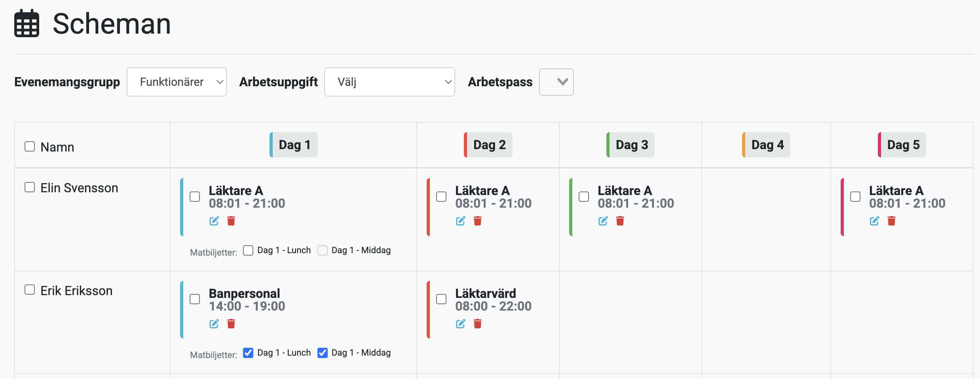Click the Dag 1 column header
Screen dimensions: 980x379
[x=294, y=145]
